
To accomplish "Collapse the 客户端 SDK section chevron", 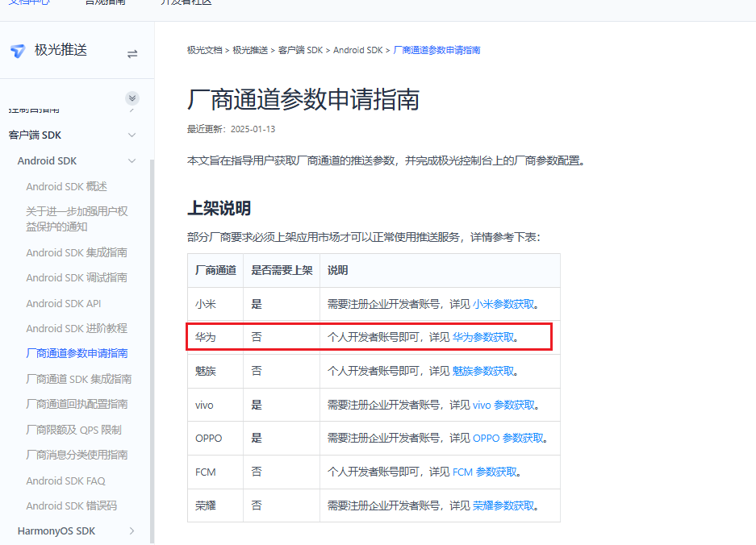I will [132, 135].
